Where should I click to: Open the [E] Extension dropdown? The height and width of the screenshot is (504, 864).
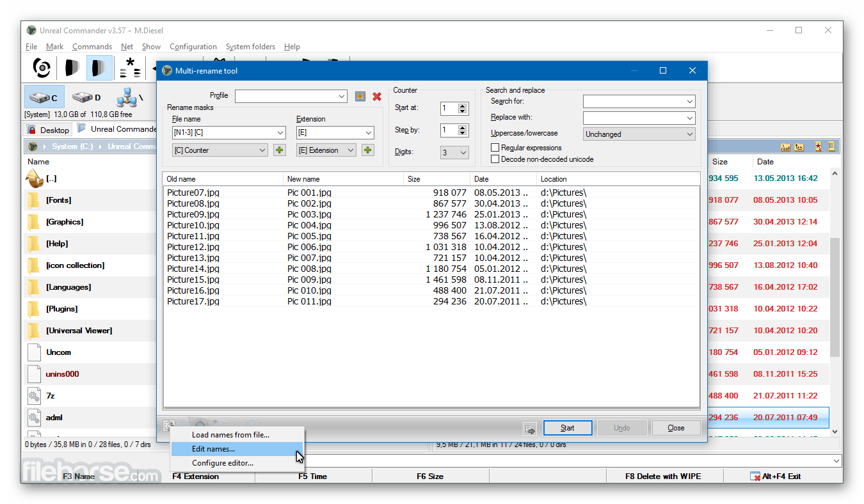click(x=351, y=150)
